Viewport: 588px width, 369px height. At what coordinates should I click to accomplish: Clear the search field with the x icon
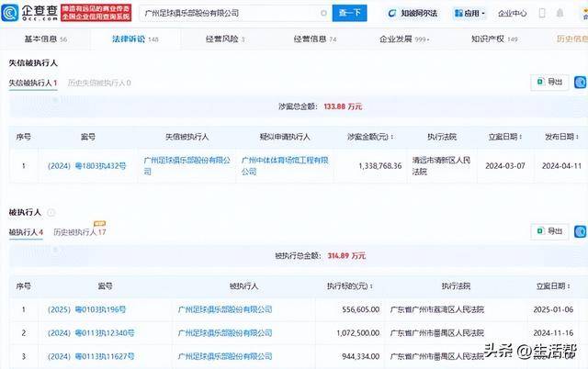[323, 13]
